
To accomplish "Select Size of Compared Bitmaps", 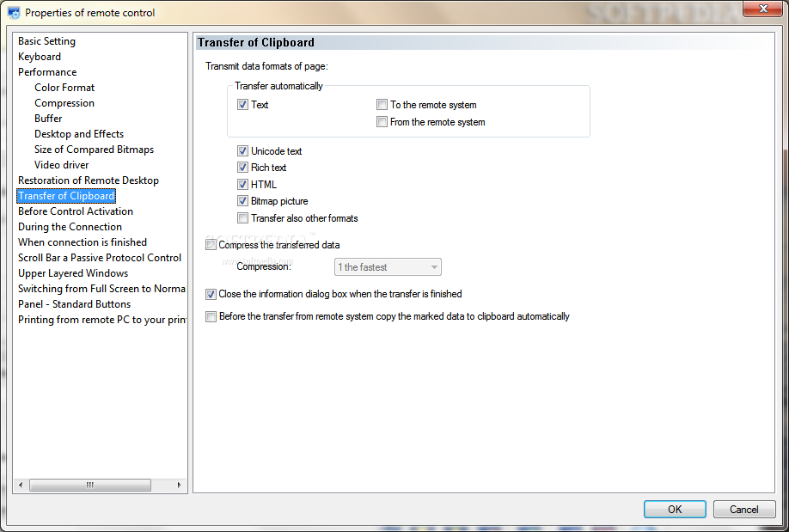I will pyautogui.click(x=94, y=150).
